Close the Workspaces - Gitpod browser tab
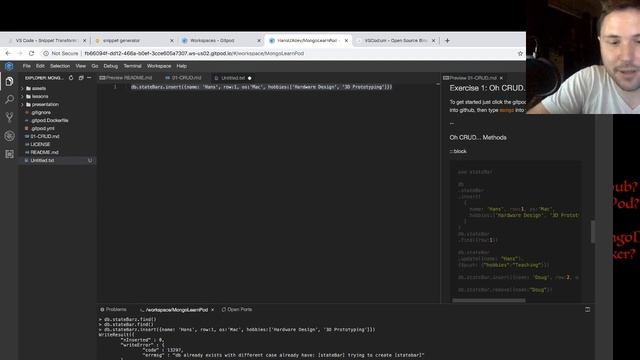The height and width of the screenshot is (360, 640). pos(259,40)
